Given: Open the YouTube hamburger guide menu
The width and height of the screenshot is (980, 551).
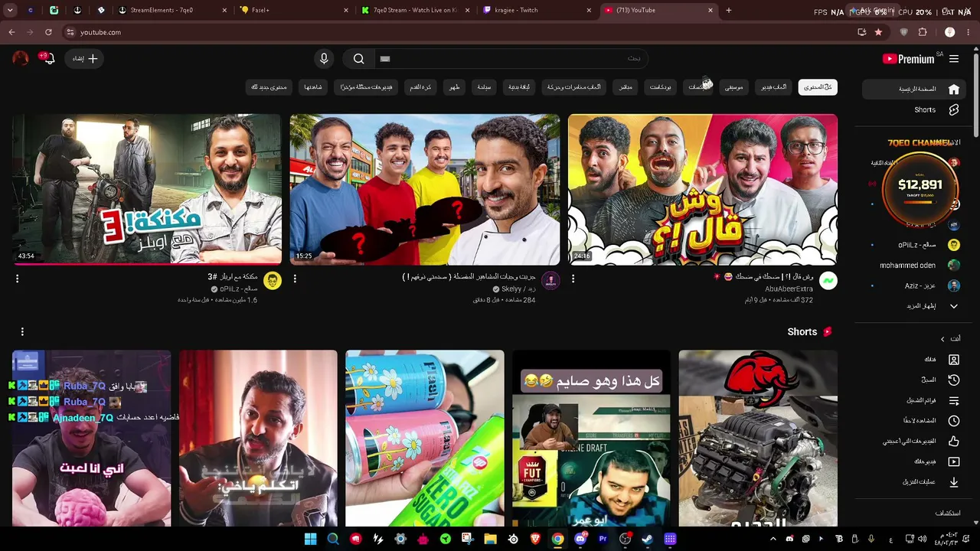Looking at the screenshot, I should click(x=954, y=59).
